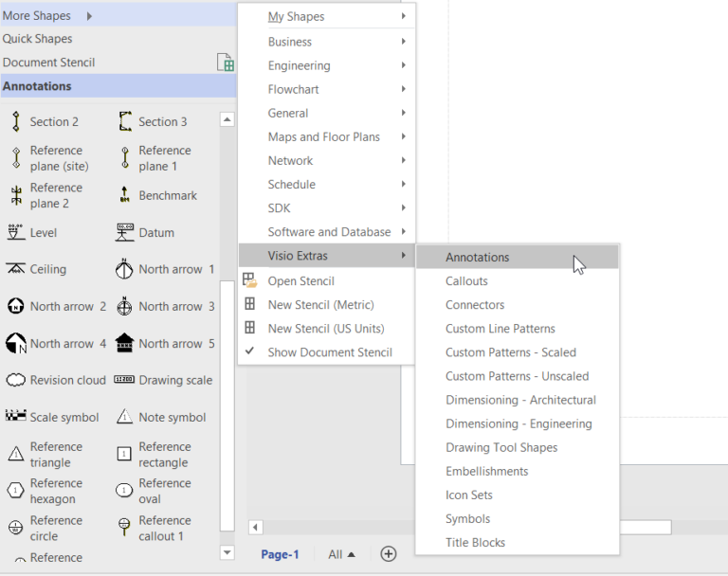
Task: Open the SDK submenu
Action: click(327, 207)
